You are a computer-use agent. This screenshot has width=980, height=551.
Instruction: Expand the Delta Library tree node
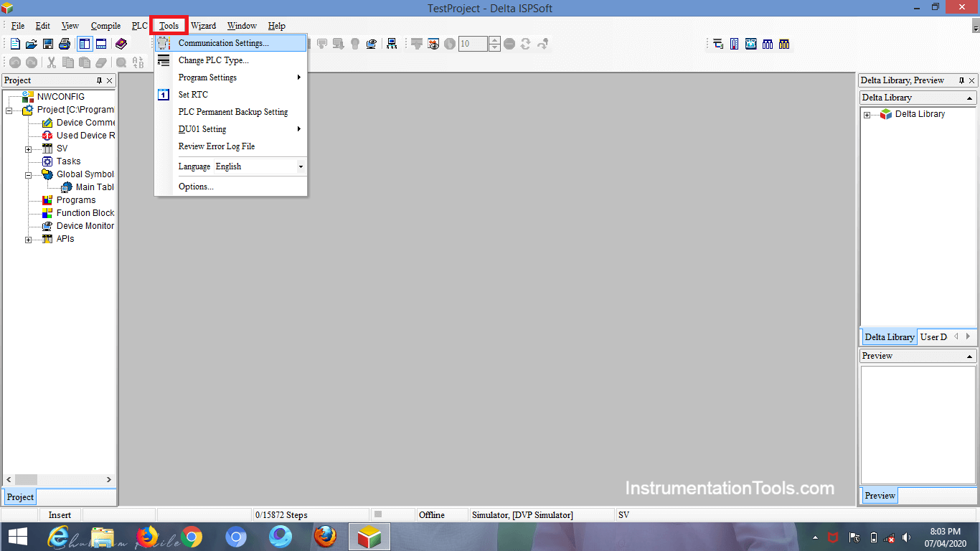tap(867, 115)
